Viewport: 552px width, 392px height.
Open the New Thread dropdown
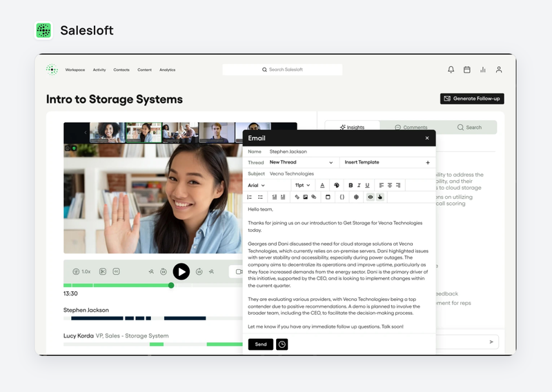(x=301, y=162)
